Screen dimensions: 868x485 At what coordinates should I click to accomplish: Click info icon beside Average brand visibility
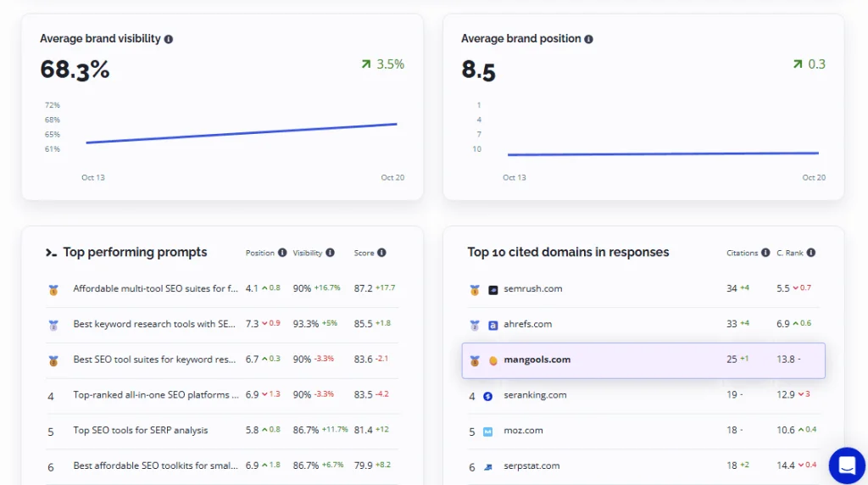[x=169, y=39]
